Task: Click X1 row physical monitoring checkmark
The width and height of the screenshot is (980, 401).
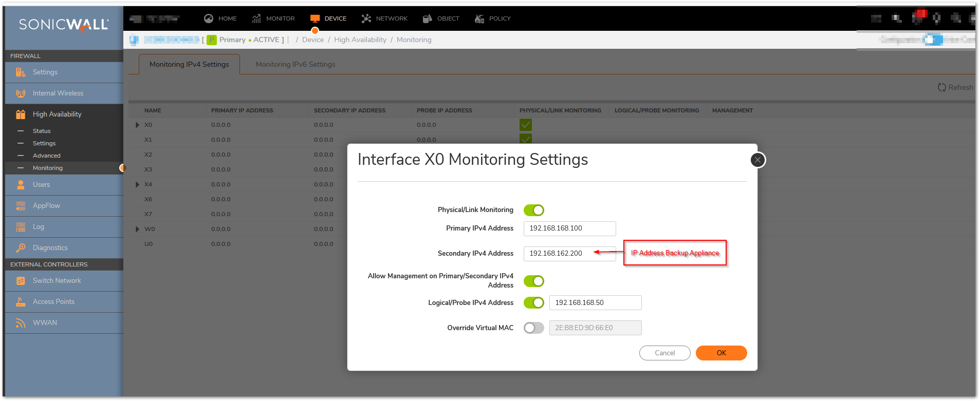Action: point(526,139)
